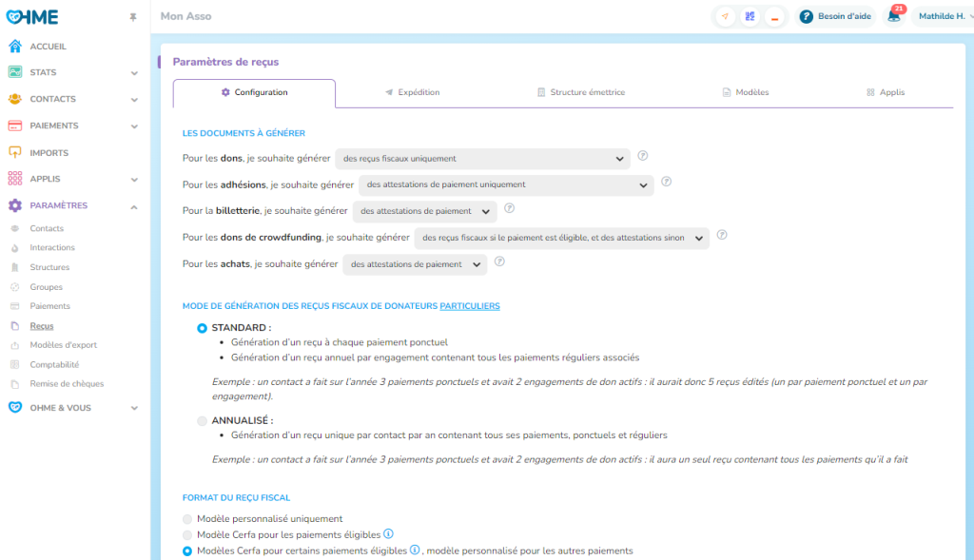Click info icon beside Modèle Cerfa éligibles

pos(388,534)
